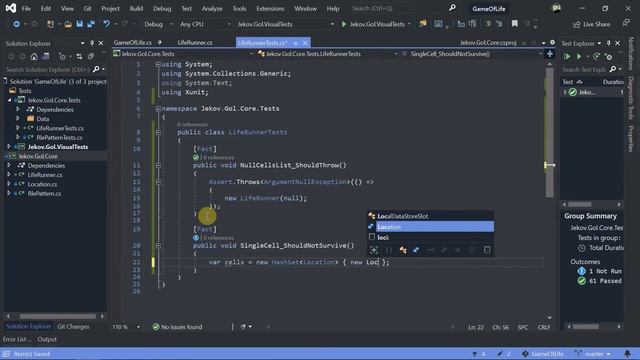Screen dimensions: 640x360
Task: Expand the Jekov.Gol.VisualTests project node
Action: (9, 147)
